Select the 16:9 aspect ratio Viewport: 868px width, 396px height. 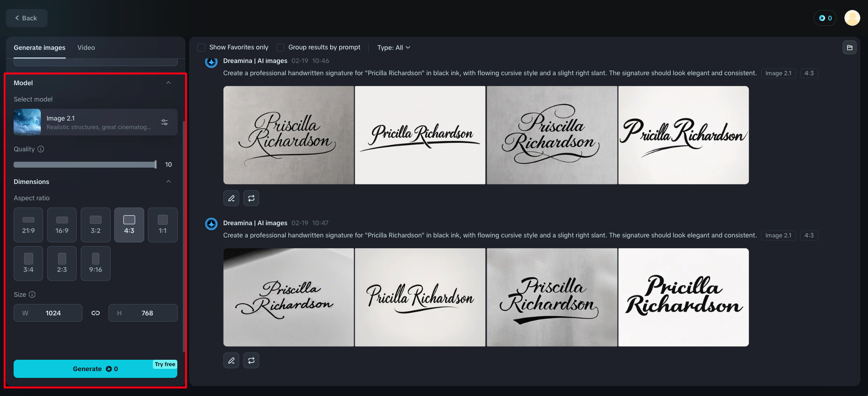(62, 225)
